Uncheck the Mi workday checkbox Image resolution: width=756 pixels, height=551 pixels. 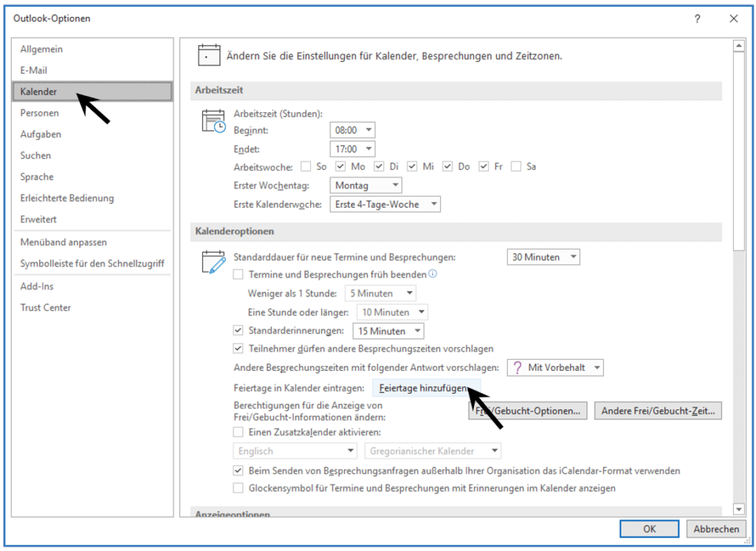coord(412,166)
